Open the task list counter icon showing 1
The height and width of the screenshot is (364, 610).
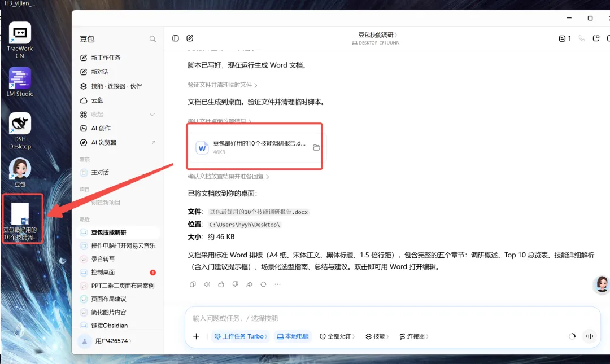tap(565, 38)
